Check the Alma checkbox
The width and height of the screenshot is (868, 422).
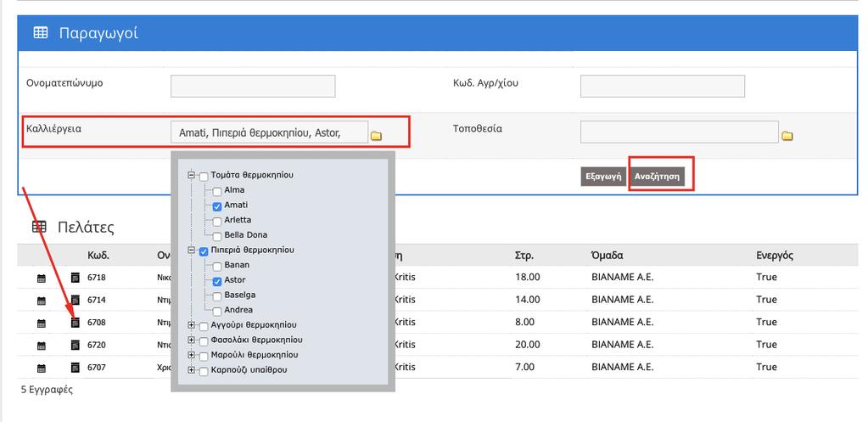[x=217, y=192]
